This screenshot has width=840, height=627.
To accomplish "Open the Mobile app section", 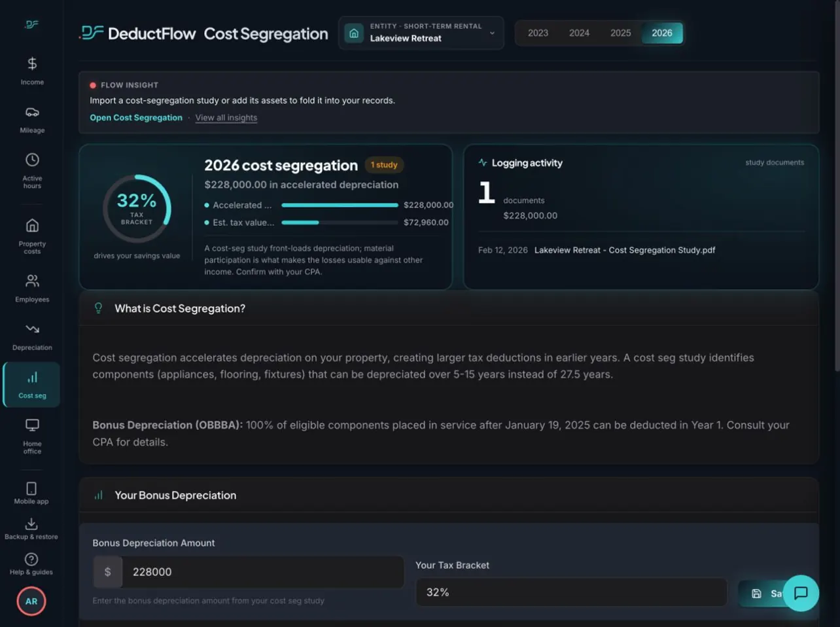I will 31,493.
